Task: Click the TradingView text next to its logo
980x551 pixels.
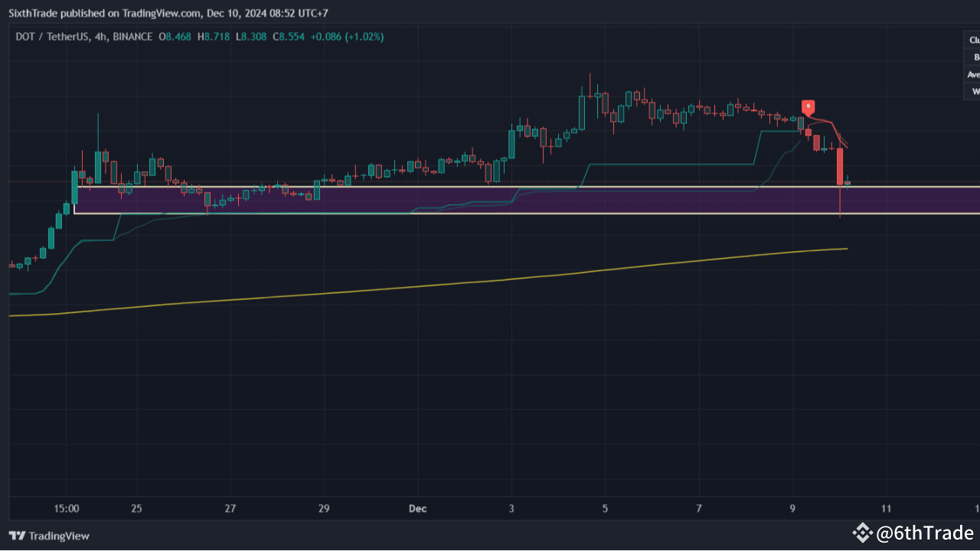Action: pos(60,536)
